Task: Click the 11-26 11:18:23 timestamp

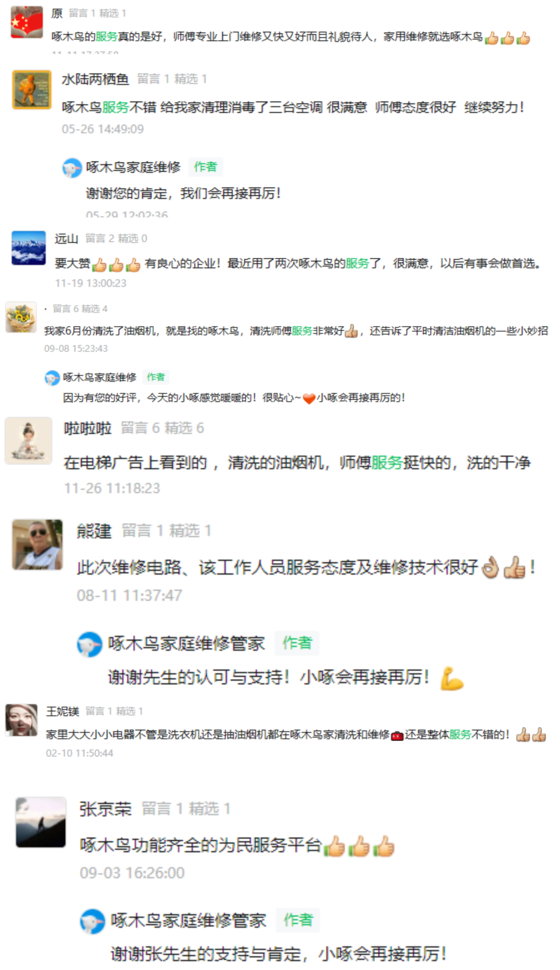Action: (112, 488)
